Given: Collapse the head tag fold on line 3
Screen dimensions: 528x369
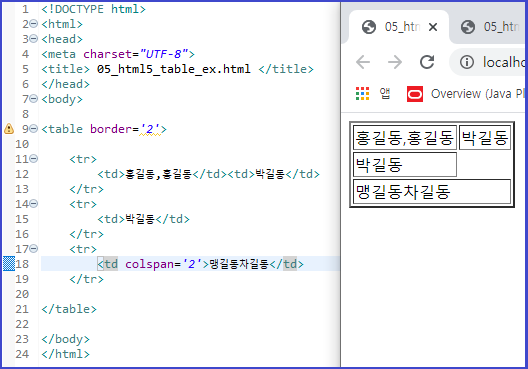Looking at the screenshot, I should [x=34, y=39].
